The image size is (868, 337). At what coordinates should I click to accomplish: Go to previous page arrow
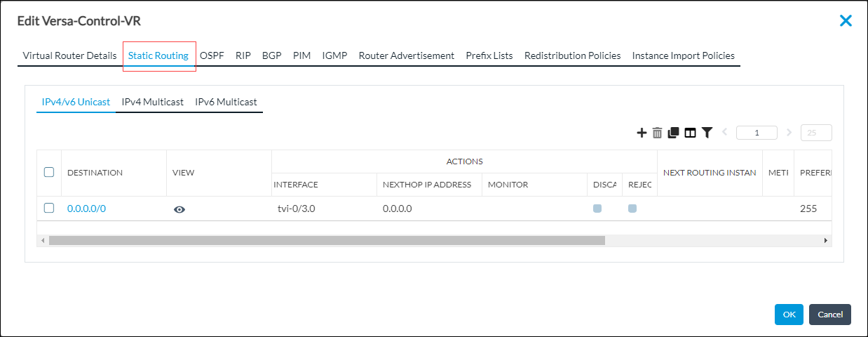(725, 132)
